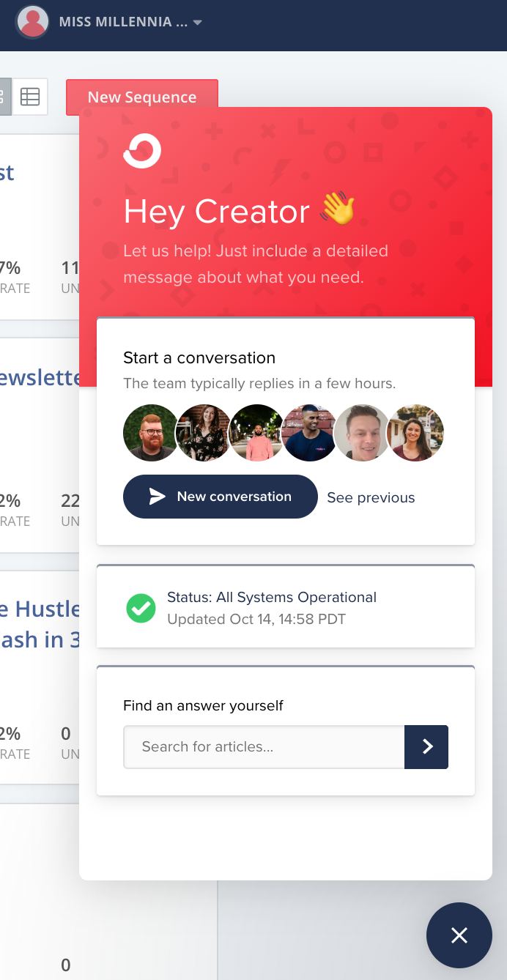Click the paper plane send icon
This screenshot has width=507, height=980.
156,496
